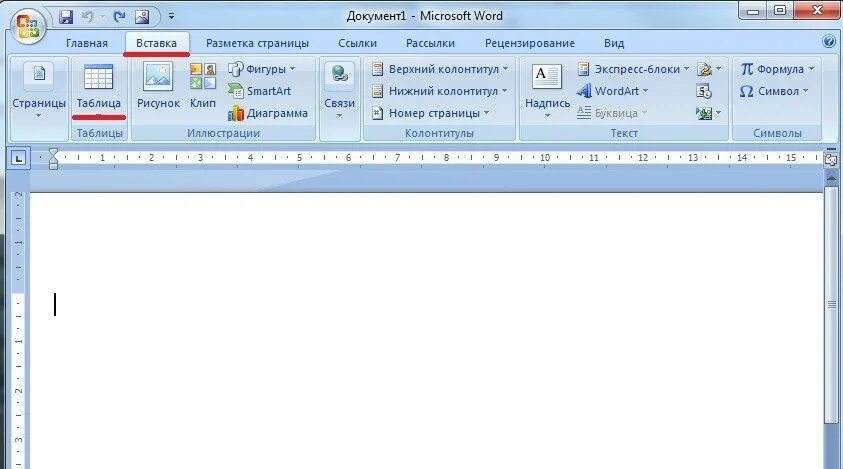
Task: Open the Символ symbol dropdown
Action: pos(774,91)
